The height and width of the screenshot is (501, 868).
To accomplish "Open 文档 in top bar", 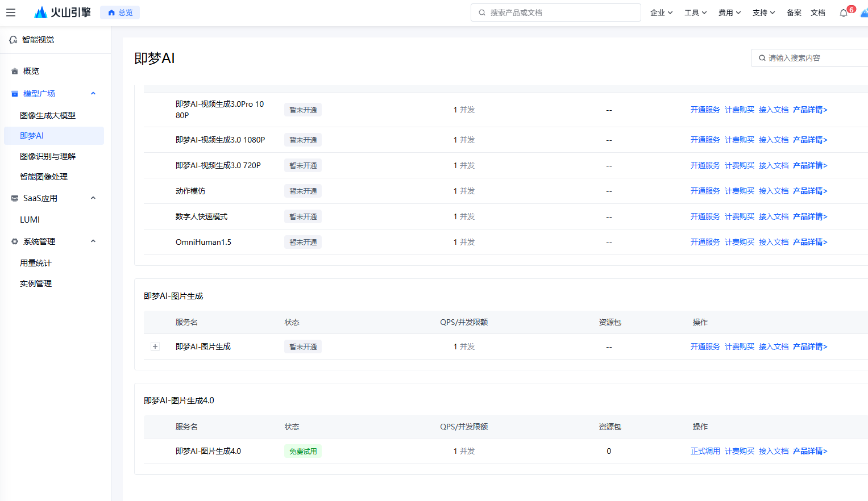I will coord(818,12).
